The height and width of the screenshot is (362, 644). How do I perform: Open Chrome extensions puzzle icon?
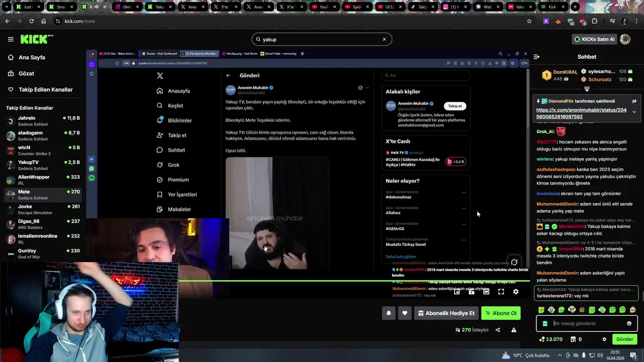(x=595, y=21)
